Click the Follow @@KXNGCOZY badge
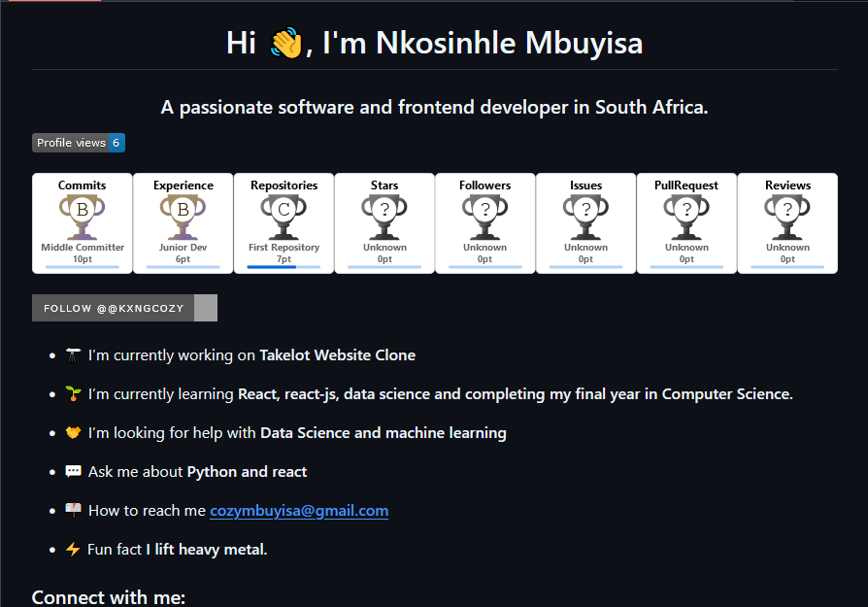This screenshot has height=607, width=868. (124, 308)
